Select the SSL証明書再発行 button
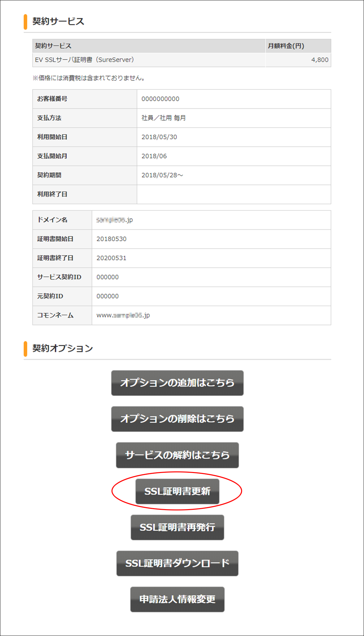 pos(177,527)
